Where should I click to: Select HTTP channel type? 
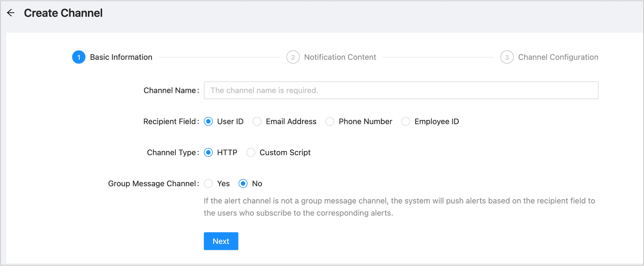[x=209, y=153]
